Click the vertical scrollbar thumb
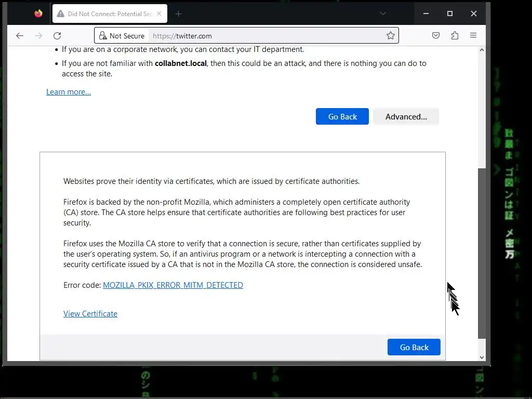The height and width of the screenshot is (399, 532). click(482, 253)
